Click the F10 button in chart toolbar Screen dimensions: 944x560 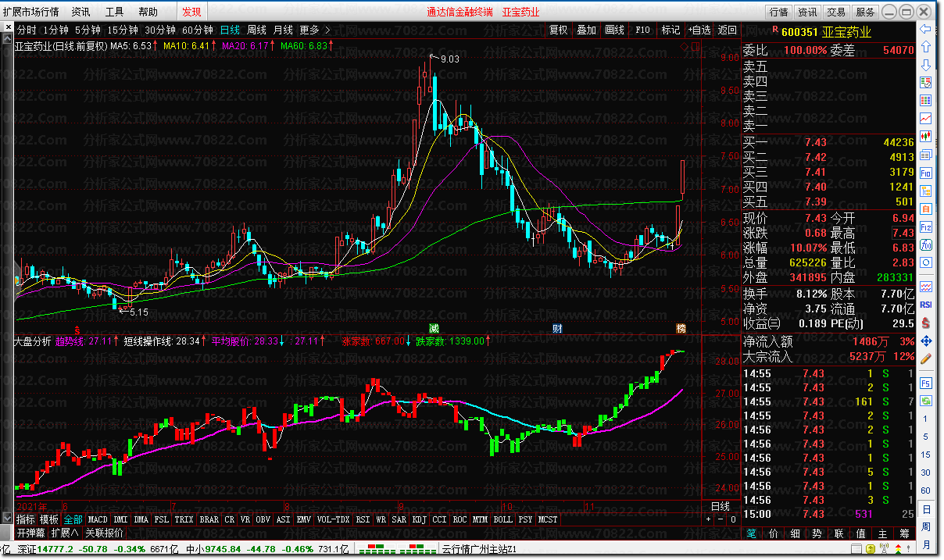642,30
